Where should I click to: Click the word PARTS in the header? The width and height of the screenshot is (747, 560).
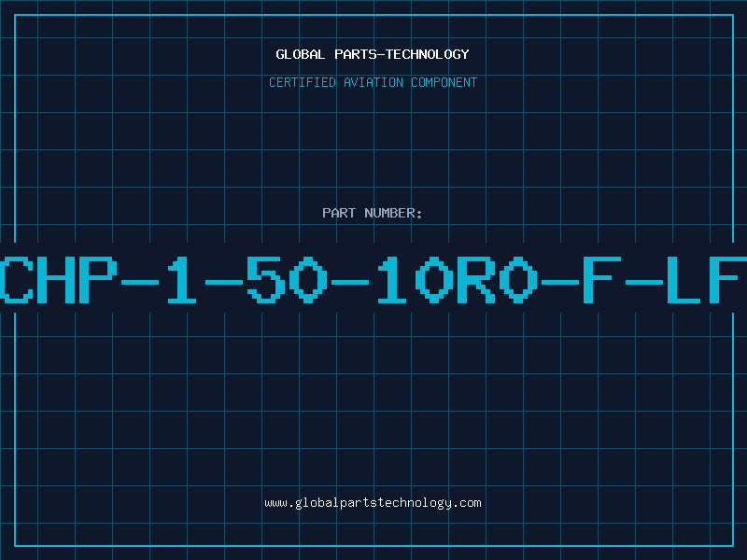click(356, 54)
